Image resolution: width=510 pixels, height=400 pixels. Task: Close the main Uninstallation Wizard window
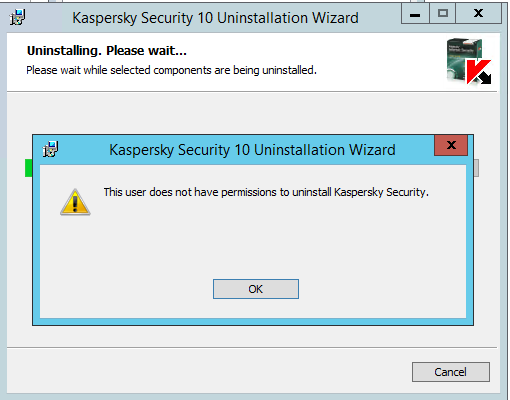pyautogui.click(x=478, y=14)
